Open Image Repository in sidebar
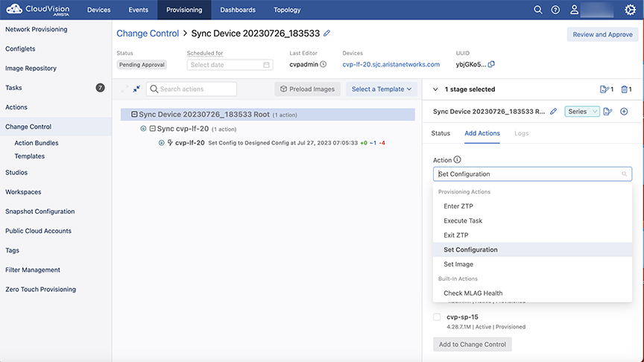Viewport: 644px width, 362px height. tap(31, 68)
